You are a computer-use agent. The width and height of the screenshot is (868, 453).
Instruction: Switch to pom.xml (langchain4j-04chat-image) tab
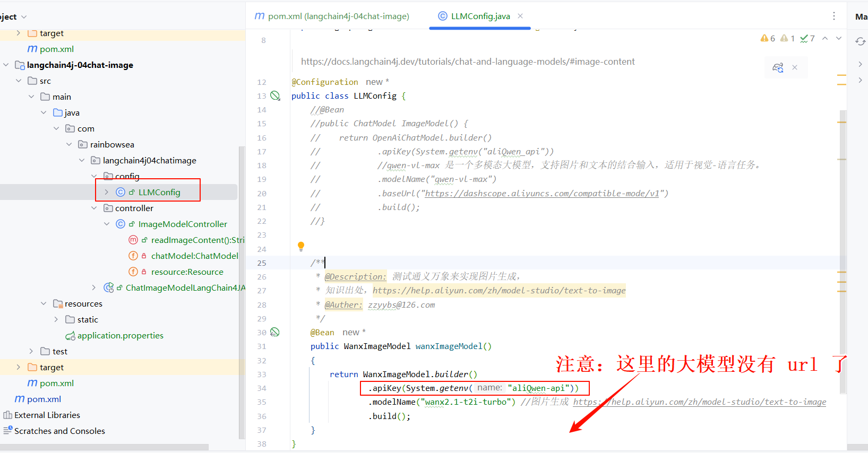[332, 16]
